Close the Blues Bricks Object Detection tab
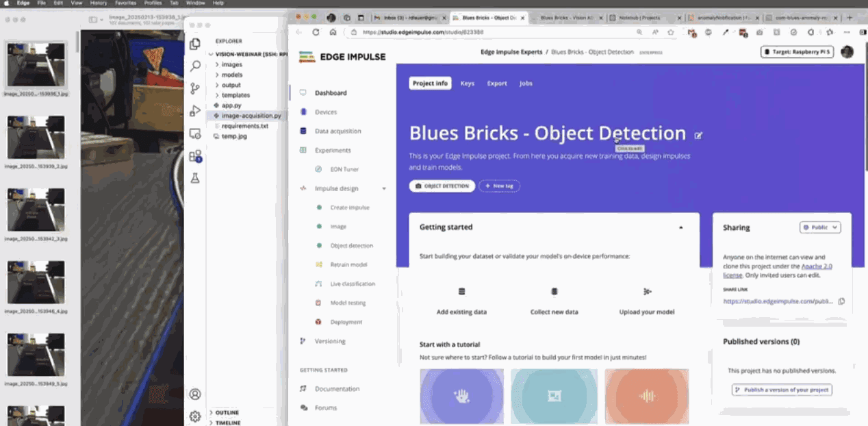The image size is (868, 426). click(x=523, y=17)
